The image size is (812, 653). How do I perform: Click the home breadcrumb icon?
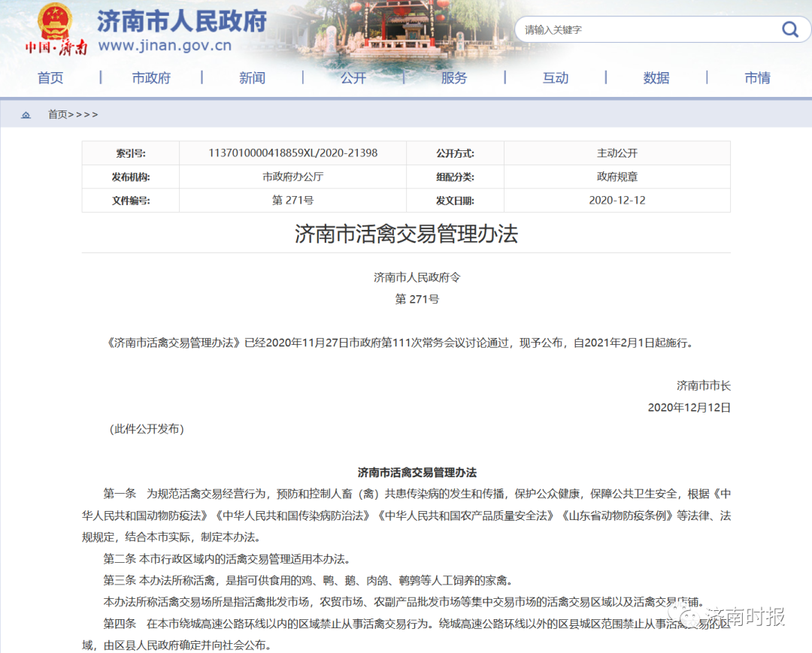coord(26,115)
